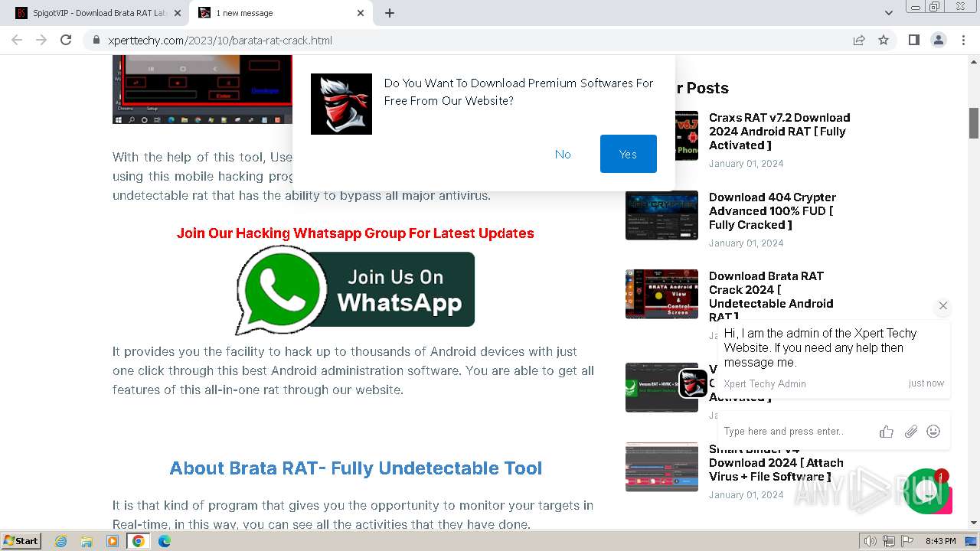Image resolution: width=980 pixels, height=551 pixels.
Task: Click the About Brata RAT heading
Action: tap(355, 468)
